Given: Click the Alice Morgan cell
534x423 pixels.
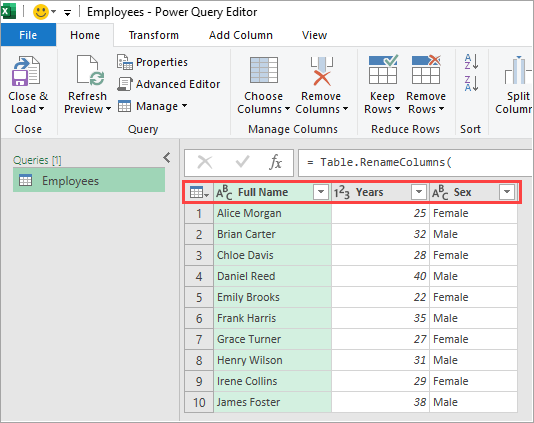Looking at the screenshot, I should pos(272,213).
